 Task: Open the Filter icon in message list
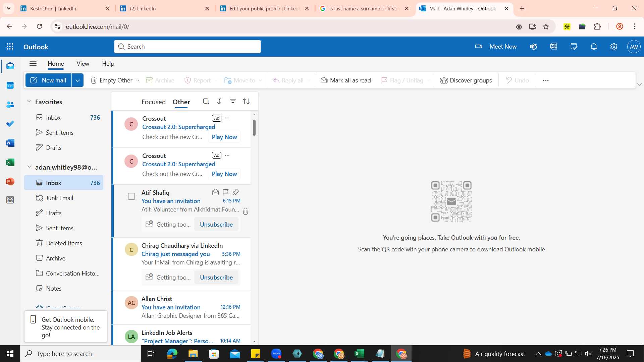coord(233,101)
